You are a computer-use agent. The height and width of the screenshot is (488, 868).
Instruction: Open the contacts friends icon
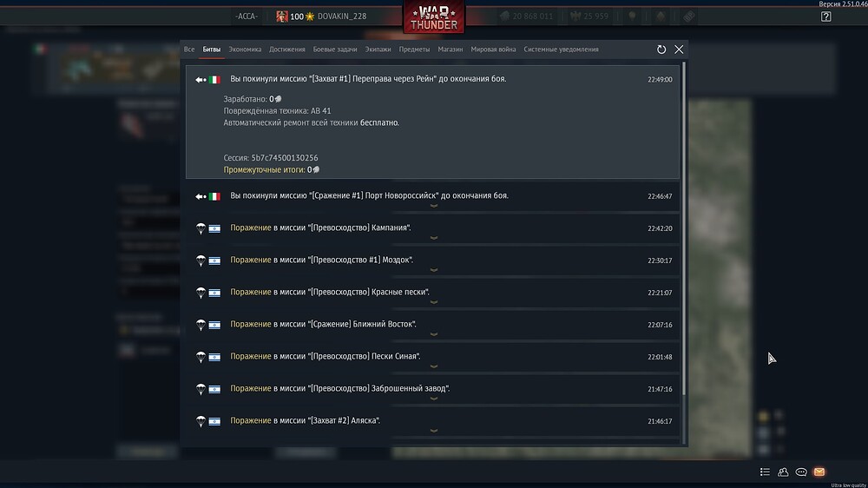pos(783,472)
